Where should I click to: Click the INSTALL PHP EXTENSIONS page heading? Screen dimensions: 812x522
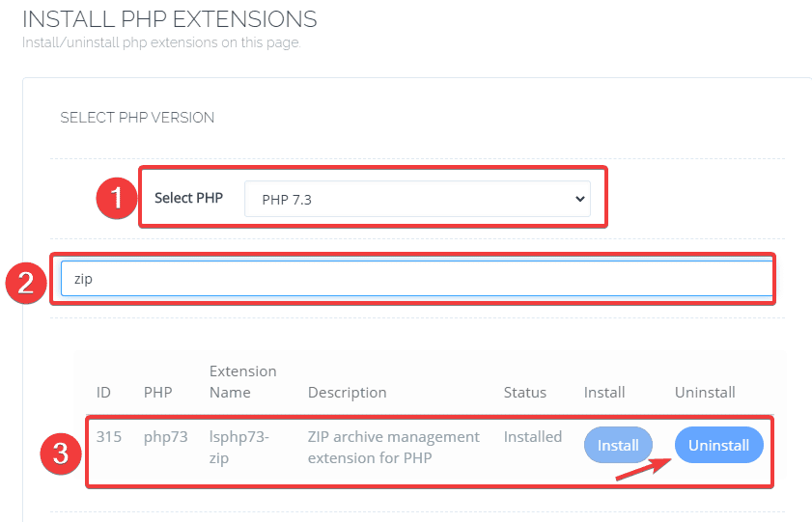pos(169,18)
